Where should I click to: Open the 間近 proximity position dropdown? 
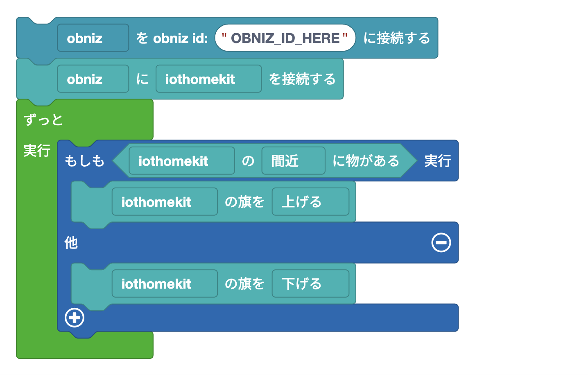point(293,161)
